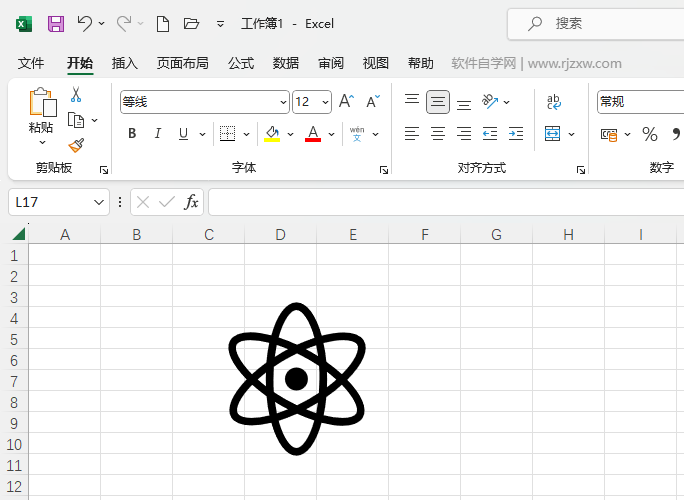Open Insert Function fx dialog
Image resolution: width=684 pixels, height=500 pixels.
(191, 202)
